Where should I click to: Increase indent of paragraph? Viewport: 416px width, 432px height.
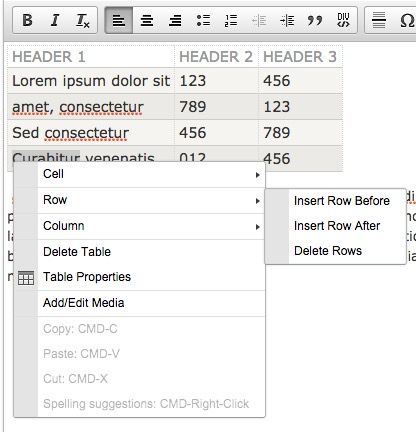point(287,20)
